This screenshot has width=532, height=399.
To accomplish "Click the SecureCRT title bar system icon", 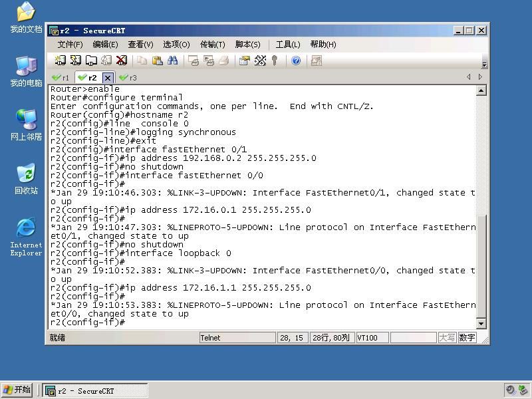I will (x=54, y=31).
